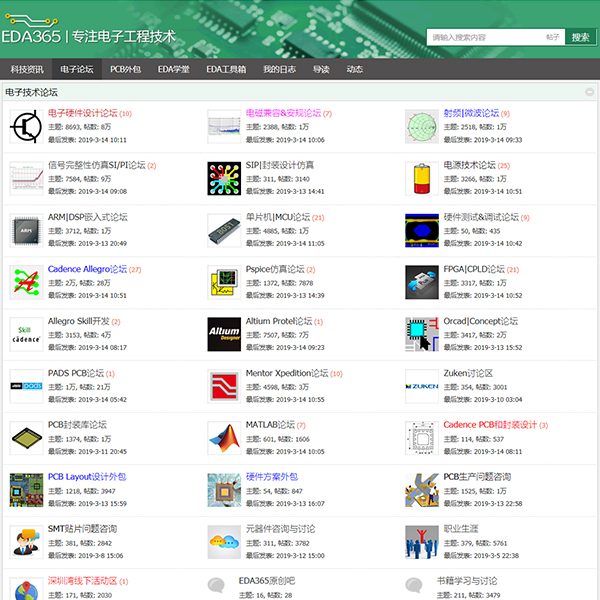Collapse the 电子技术论坛 section
This screenshot has height=600, width=600.
[589, 92]
